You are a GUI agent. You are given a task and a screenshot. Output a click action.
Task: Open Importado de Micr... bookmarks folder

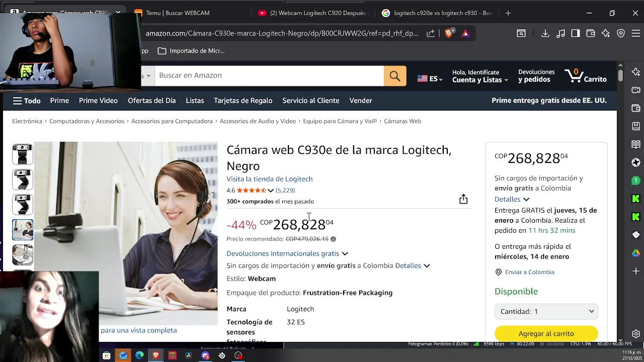pyautogui.click(x=191, y=51)
